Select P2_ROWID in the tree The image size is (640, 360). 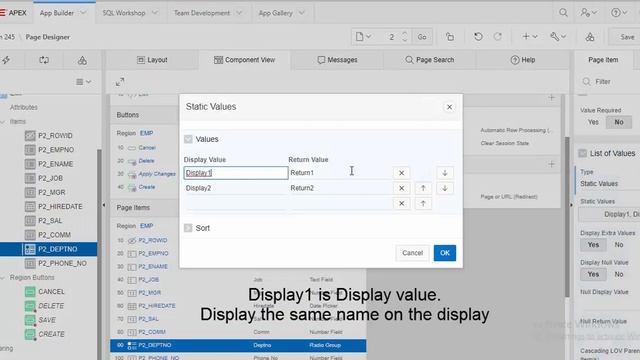point(55,136)
